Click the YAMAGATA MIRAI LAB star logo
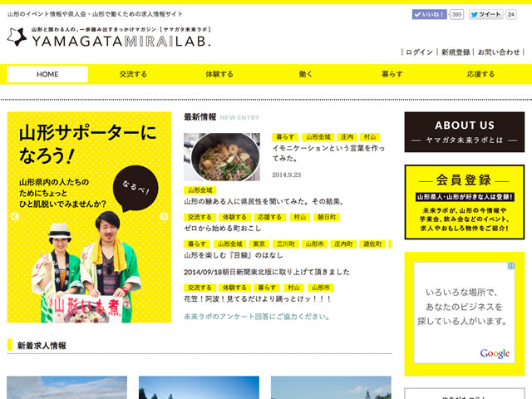 tap(17, 37)
